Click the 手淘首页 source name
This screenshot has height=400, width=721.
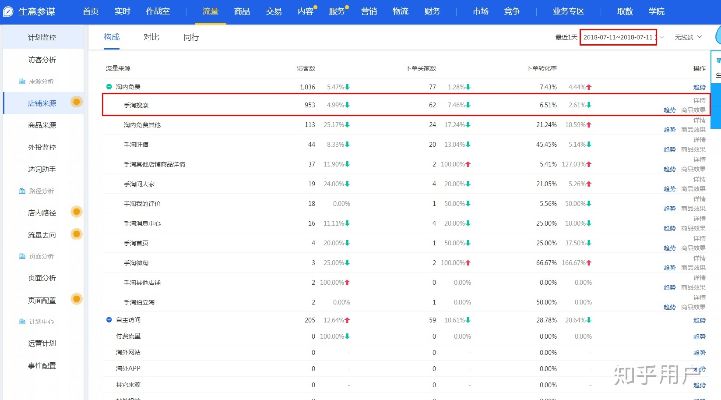click(x=136, y=243)
